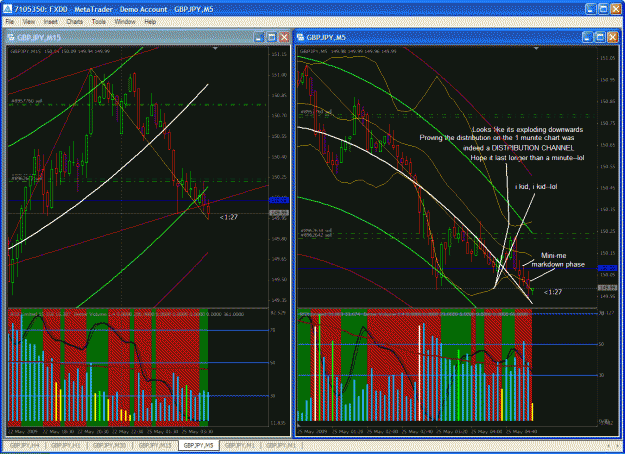Close the GBPJPY,M15 chart window
The width and height of the screenshot is (625, 454).
pos(284,37)
